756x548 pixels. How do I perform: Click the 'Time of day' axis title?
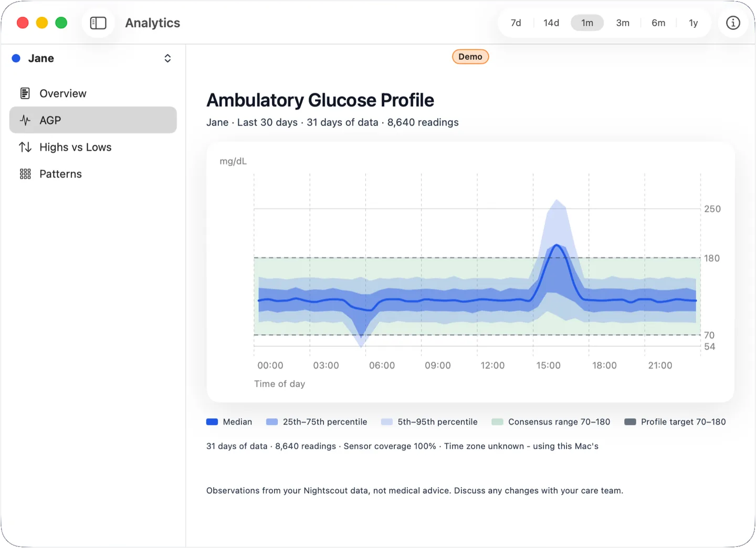(280, 384)
